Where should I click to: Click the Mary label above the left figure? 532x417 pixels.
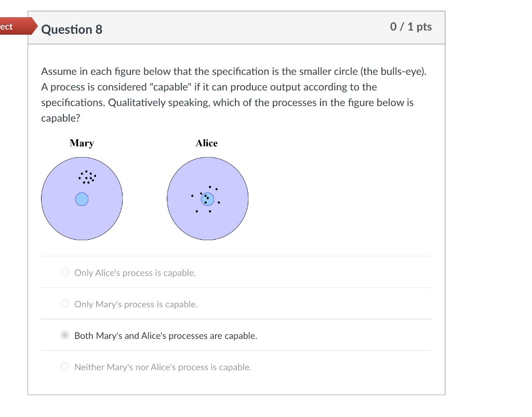(x=82, y=142)
